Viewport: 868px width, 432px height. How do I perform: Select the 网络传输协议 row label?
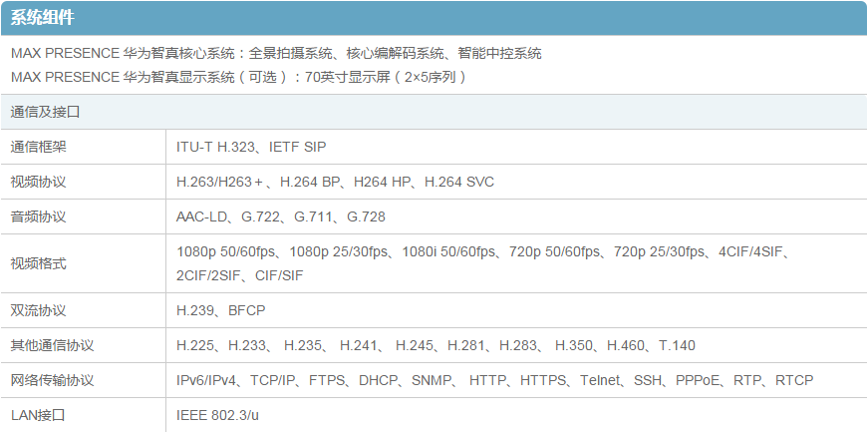pos(52,380)
